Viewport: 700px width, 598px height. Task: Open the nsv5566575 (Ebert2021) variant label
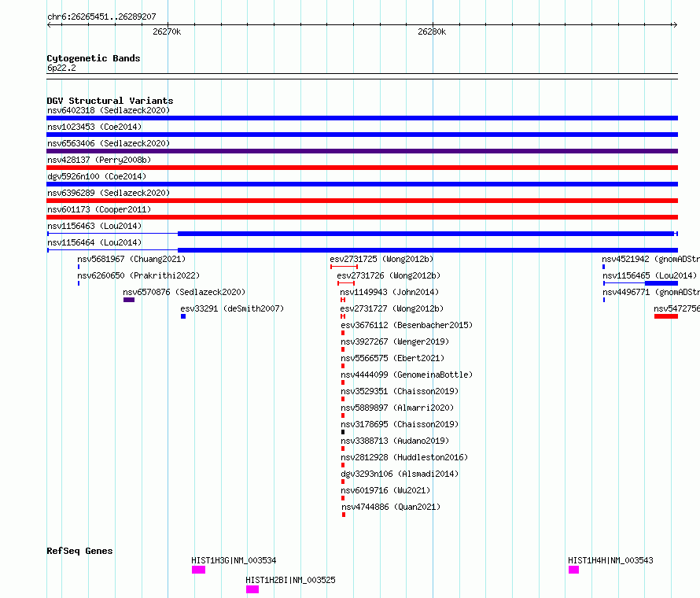[x=392, y=358]
